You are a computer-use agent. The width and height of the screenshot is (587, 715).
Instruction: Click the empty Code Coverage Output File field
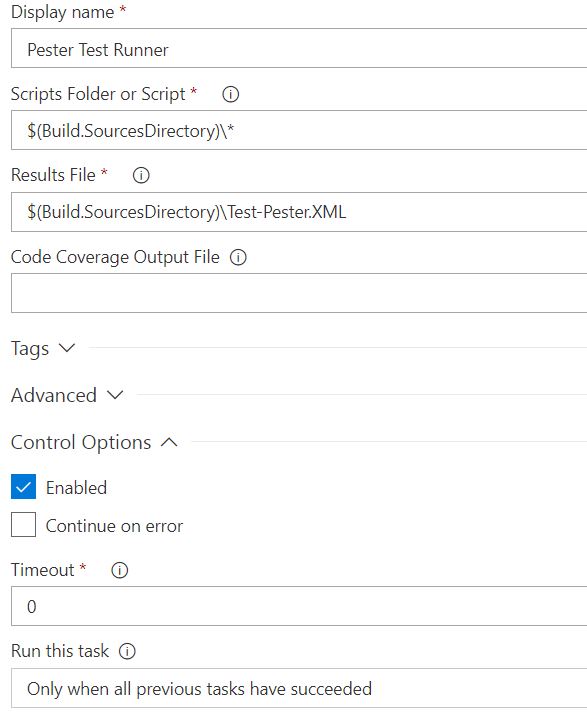(x=299, y=293)
